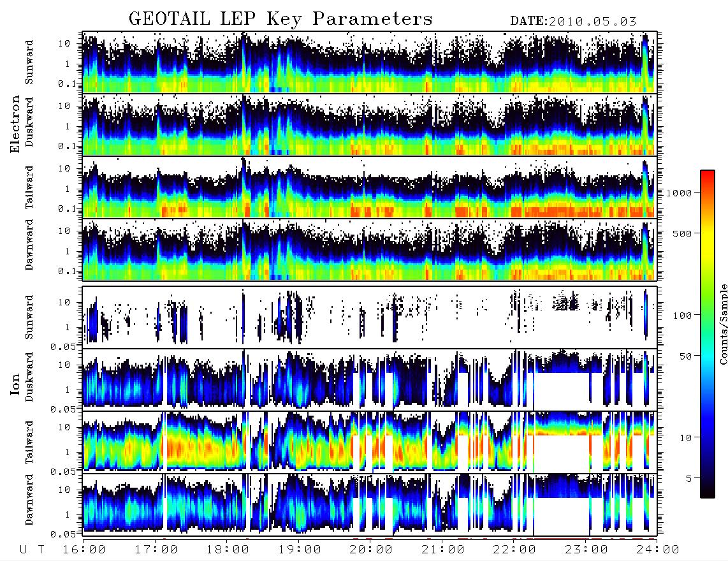Screen dimensions: 728x561
Task: Click the color bar "5" tick label
Action: (689, 478)
